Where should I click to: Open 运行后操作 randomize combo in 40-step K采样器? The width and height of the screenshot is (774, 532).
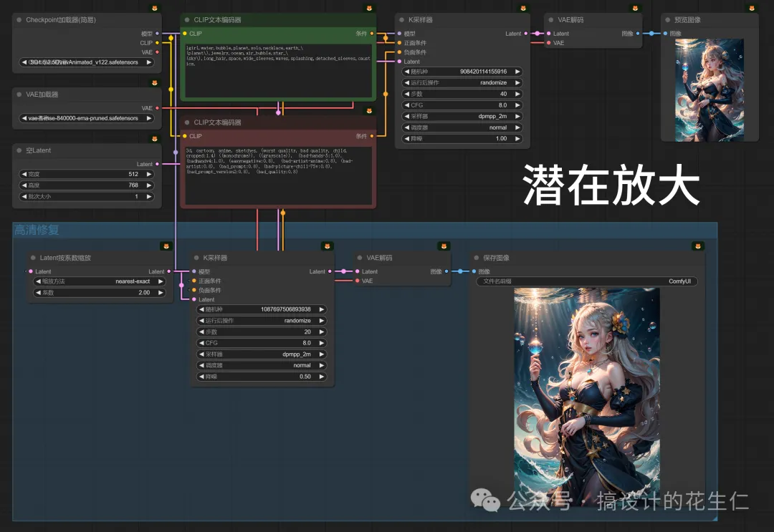(462, 83)
